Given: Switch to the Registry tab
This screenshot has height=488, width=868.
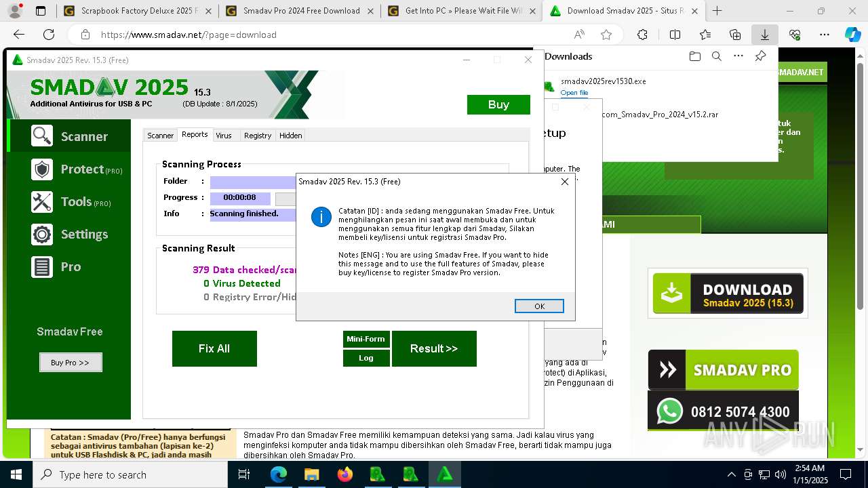Looking at the screenshot, I should [258, 136].
